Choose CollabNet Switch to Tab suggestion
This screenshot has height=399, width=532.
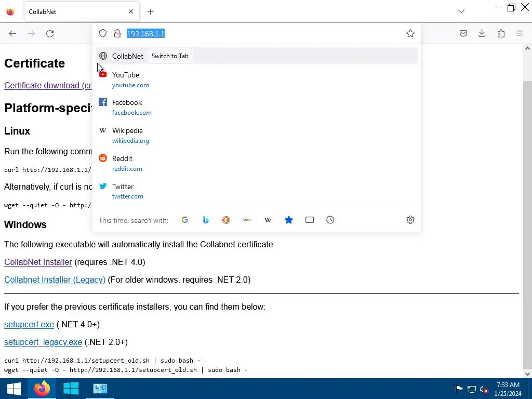(x=257, y=56)
